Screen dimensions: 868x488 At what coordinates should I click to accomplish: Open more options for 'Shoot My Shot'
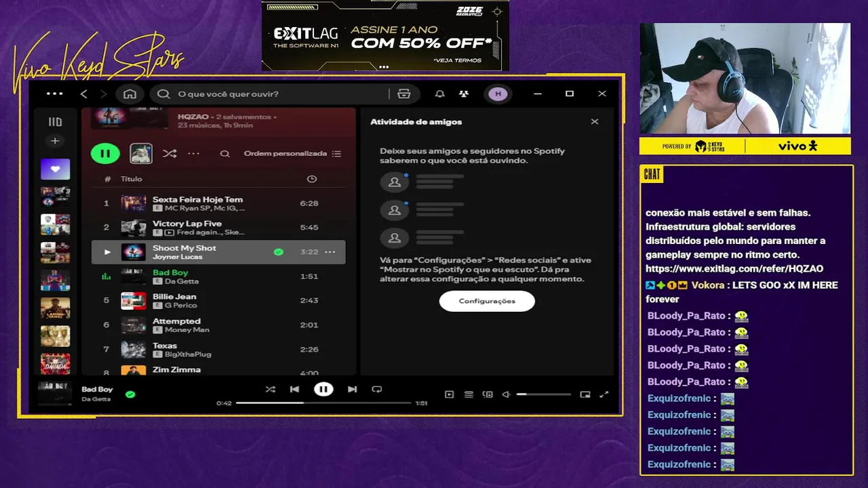click(x=330, y=252)
